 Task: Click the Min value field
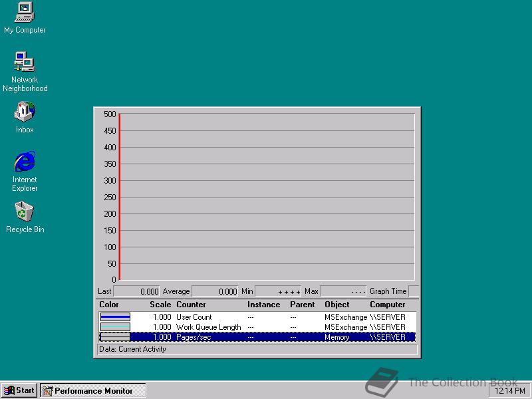(278, 291)
